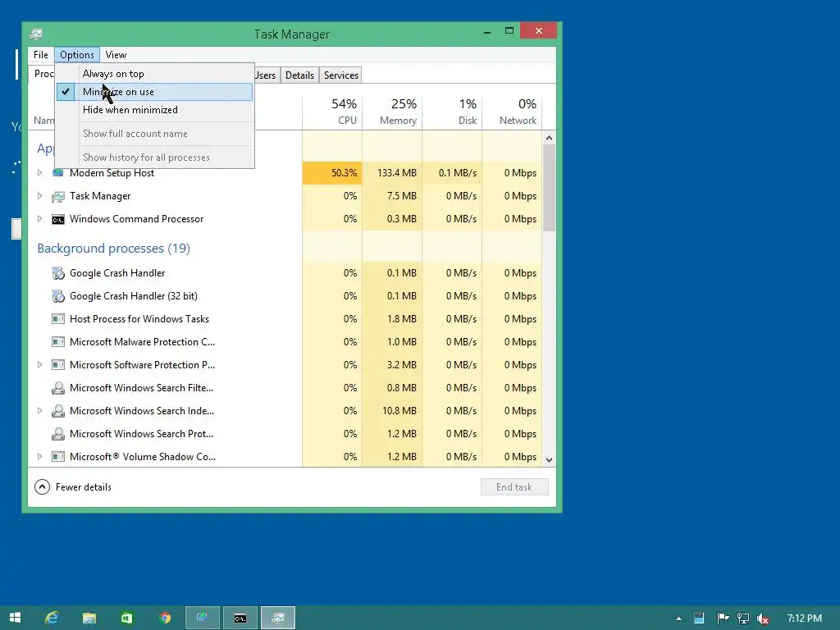
Task: Click the process list scrollbar thumb
Action: point(549,188)
